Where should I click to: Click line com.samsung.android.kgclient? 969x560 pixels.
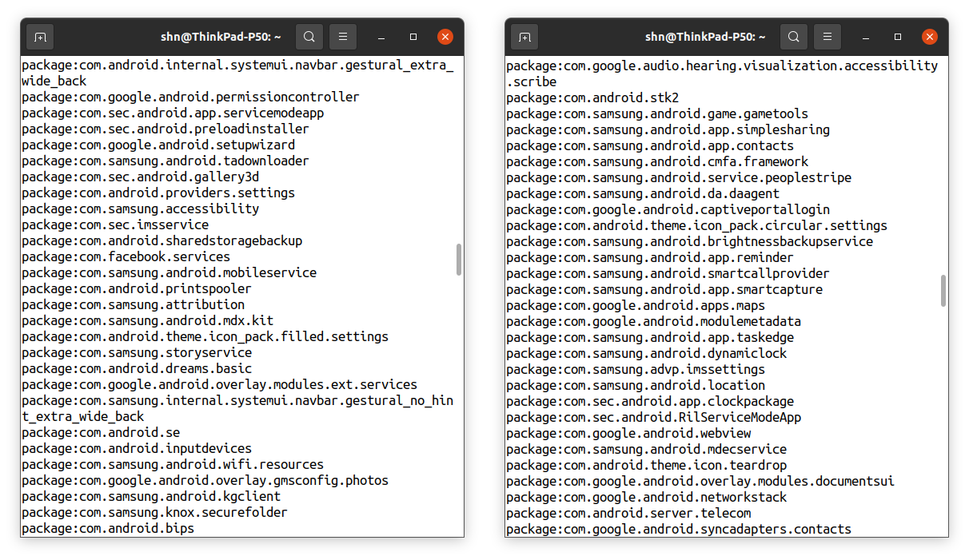pos(151,497)
